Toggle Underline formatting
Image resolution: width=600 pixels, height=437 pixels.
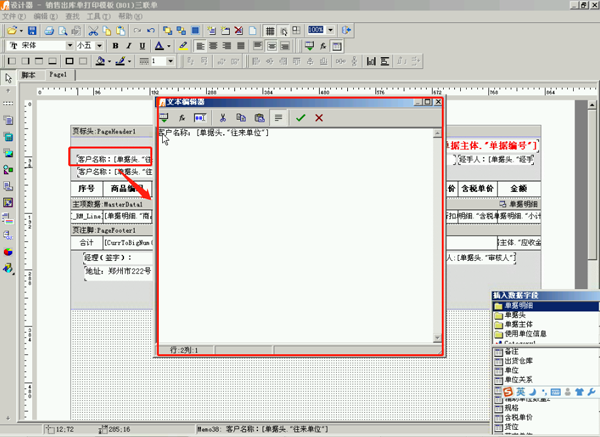pyautogui.click(x=142, y=46)
